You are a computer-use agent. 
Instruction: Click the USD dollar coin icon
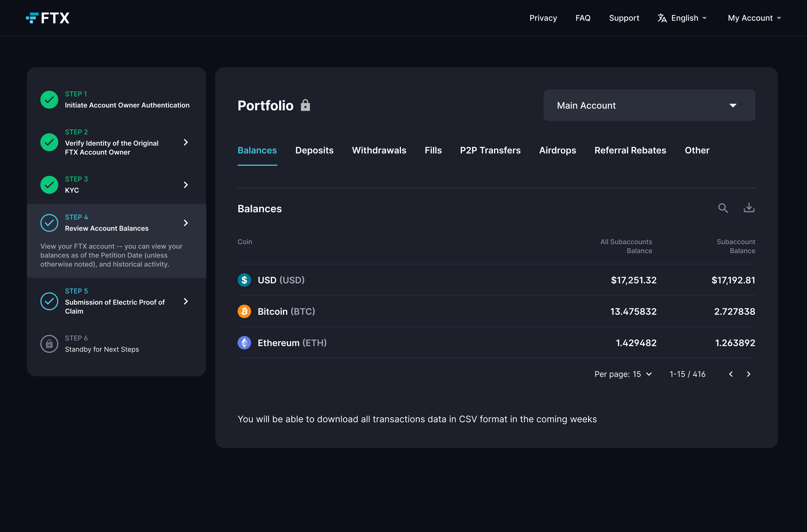coord(244,280)
